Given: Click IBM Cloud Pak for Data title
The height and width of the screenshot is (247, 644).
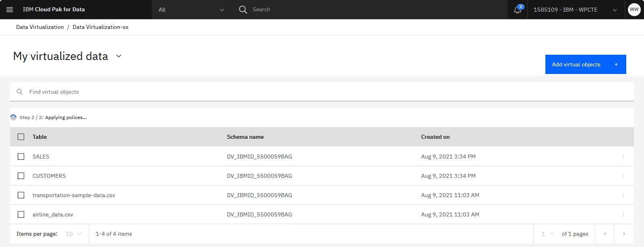Looking at the screenshot, I should click(54, 10).
